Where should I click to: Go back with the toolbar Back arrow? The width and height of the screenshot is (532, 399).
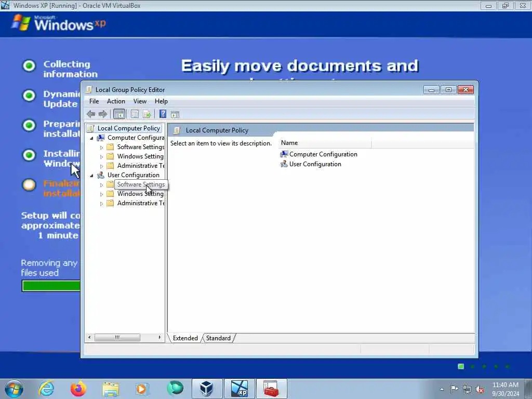coord(90,114)
